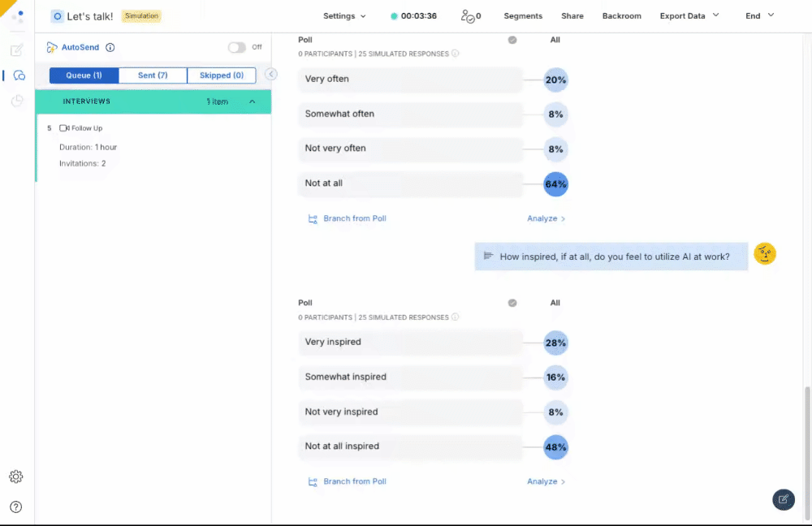The width and height of the screenshot is (812, 526).
Task: Open the Settings dropdown
Action: click(344, 16)
